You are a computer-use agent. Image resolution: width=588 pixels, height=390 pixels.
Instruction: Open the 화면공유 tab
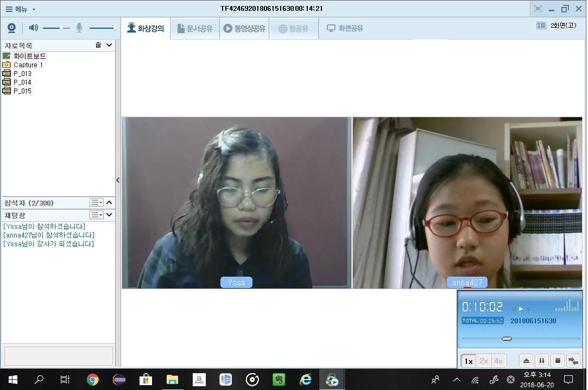[345, 29]
